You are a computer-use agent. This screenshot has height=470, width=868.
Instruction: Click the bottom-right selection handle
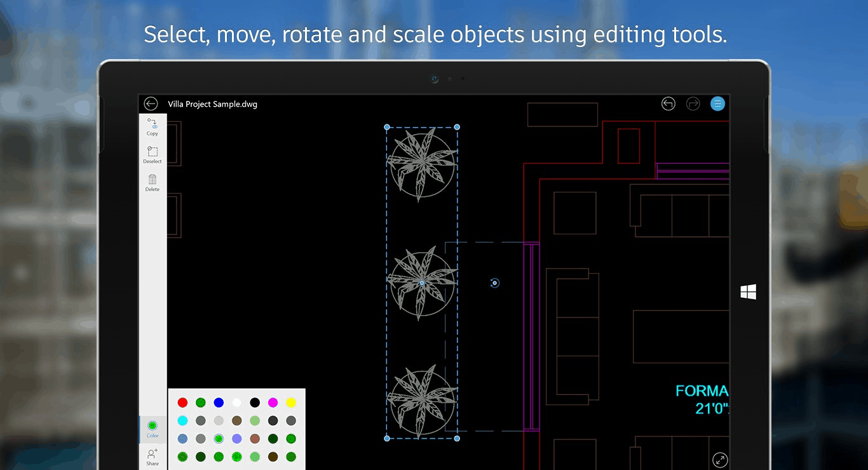(457, 438)
